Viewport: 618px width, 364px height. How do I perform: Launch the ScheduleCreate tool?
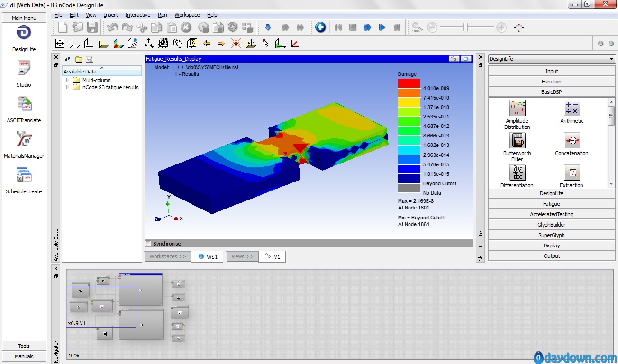[x=24, y=174]
